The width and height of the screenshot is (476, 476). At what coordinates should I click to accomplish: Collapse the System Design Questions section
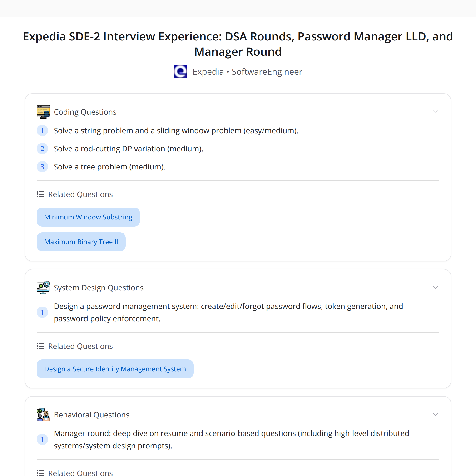click(x=435, y=287)
